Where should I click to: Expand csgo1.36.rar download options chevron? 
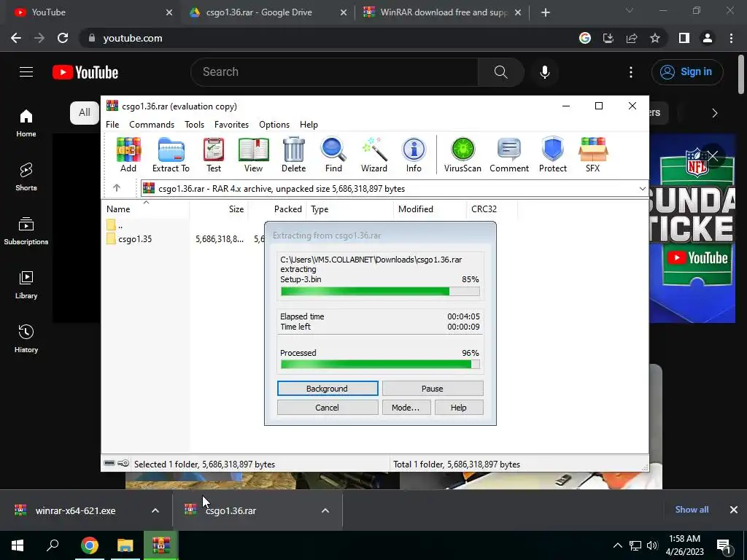click(325, 510)
